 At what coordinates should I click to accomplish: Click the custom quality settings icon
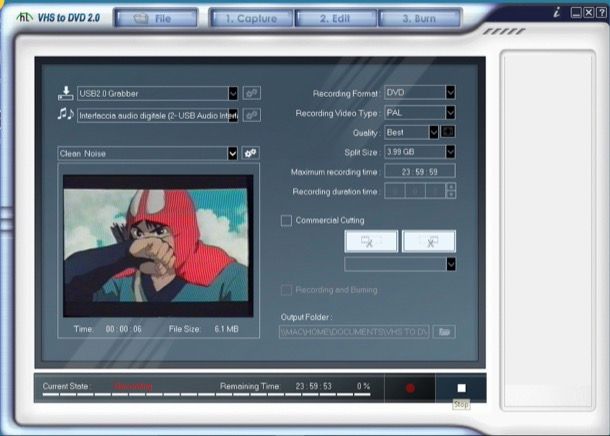pos(449,131)
